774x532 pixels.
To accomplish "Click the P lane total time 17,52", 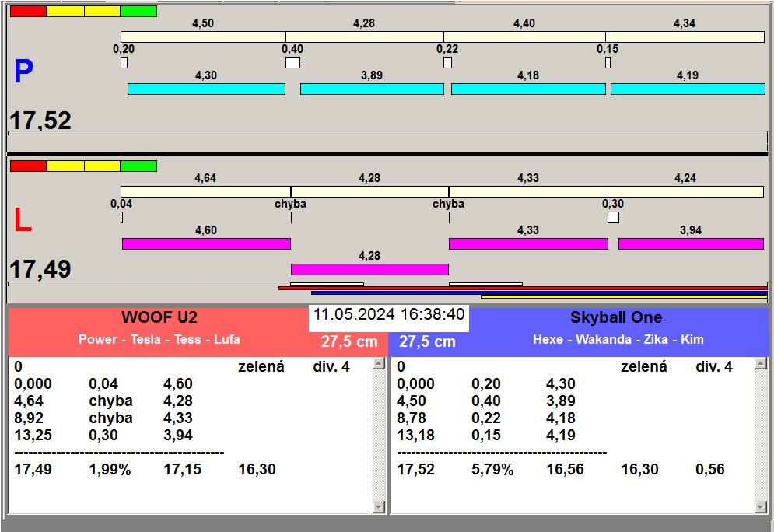I will coord(40,121).
